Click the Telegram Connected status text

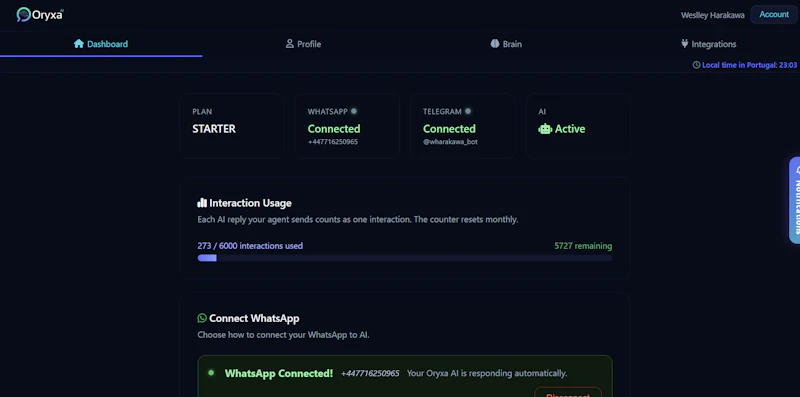click(449, 129)
